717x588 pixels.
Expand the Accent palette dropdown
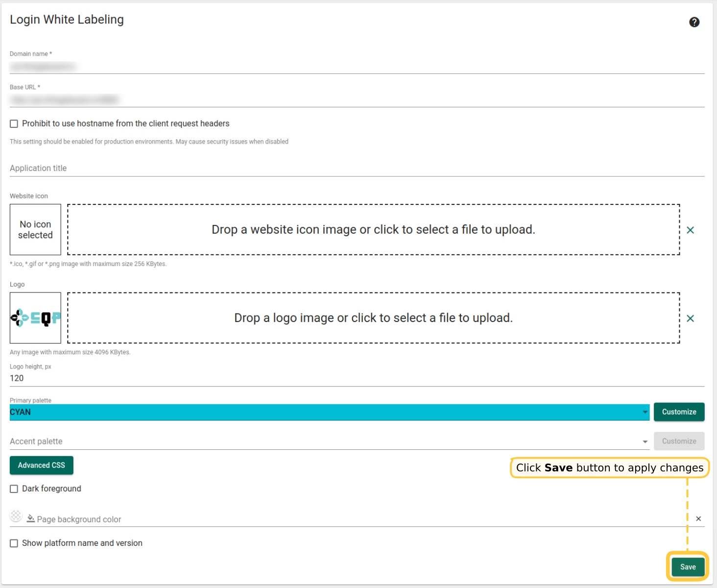point(329,441)
